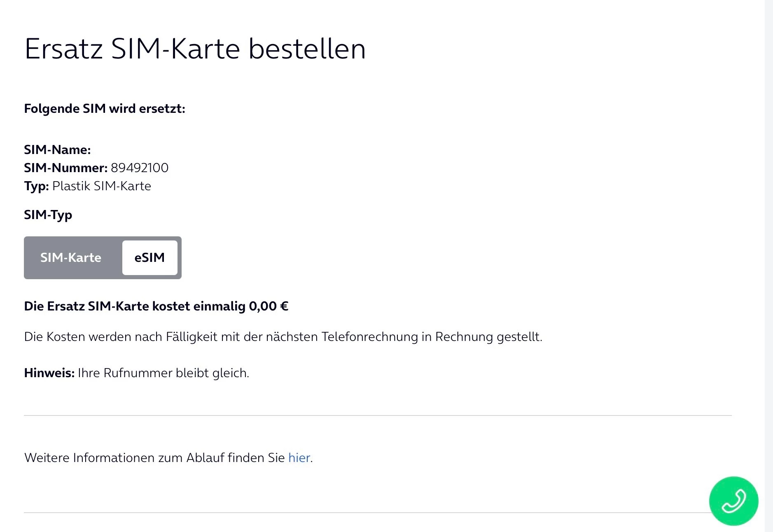
Task: Click "Die Ersatz SIM-Karte kostet einmalig" text
Action: [x=135, y=306]
